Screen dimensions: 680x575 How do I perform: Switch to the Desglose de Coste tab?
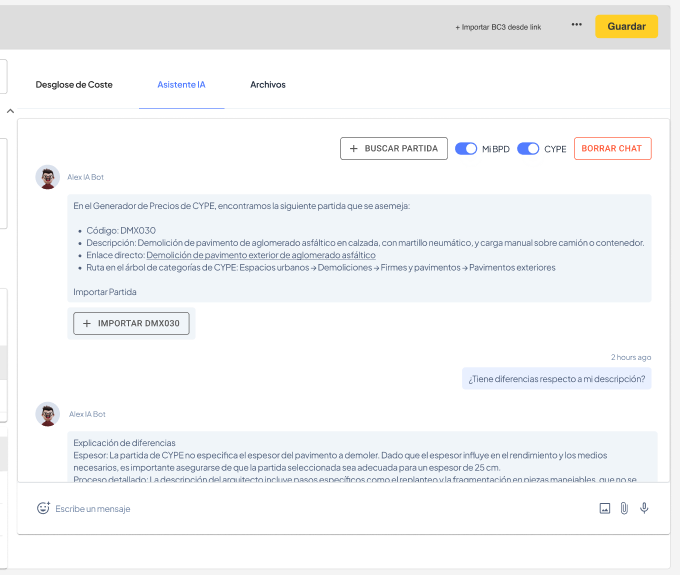tap(74, 85)
